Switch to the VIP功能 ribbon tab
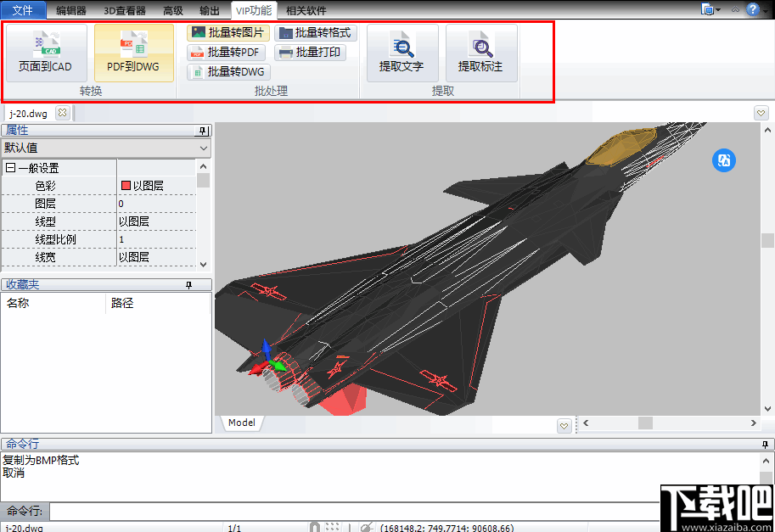Screen dimensions: 775x532 point(254,10)
